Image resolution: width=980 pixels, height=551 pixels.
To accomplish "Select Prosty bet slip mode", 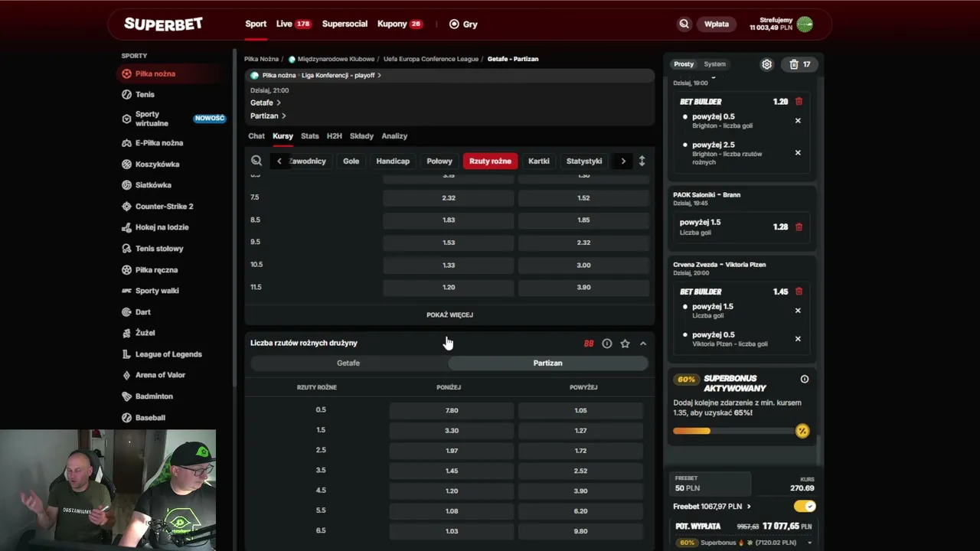I will 684,64.
